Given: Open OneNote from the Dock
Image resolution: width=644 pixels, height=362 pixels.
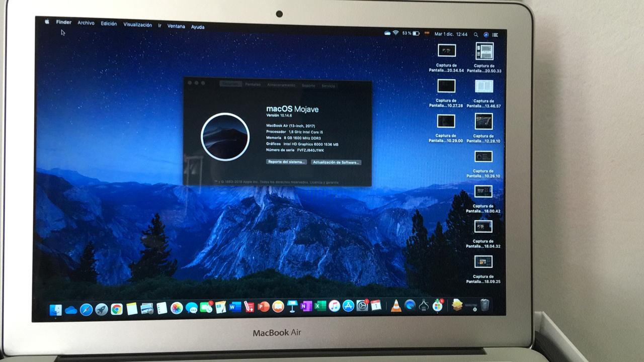Looking at the screenshot, I should (x=306, y=306).
